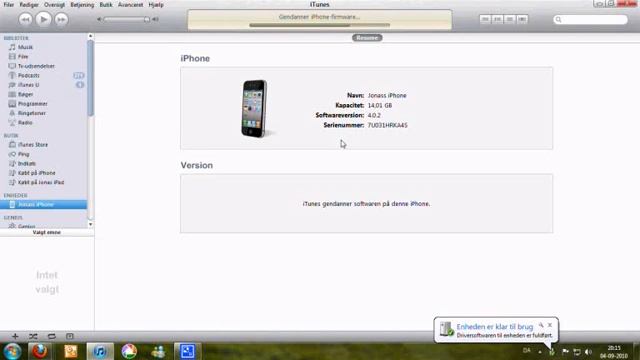Screen dimensions: 640x360
Task: Open iTunes U in the sidebar
Action: coord(29,84)
